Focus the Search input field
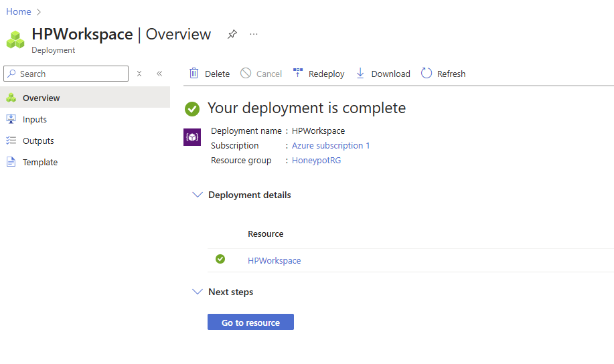Screen dimensions: 614x364 point(66,74)
